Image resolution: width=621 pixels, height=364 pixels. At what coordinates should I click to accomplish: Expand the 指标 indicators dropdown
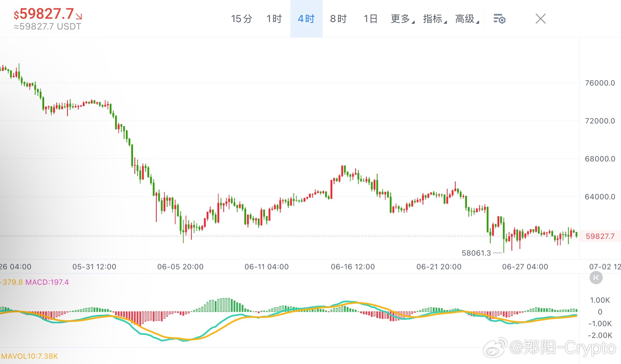tap(435, 19)
